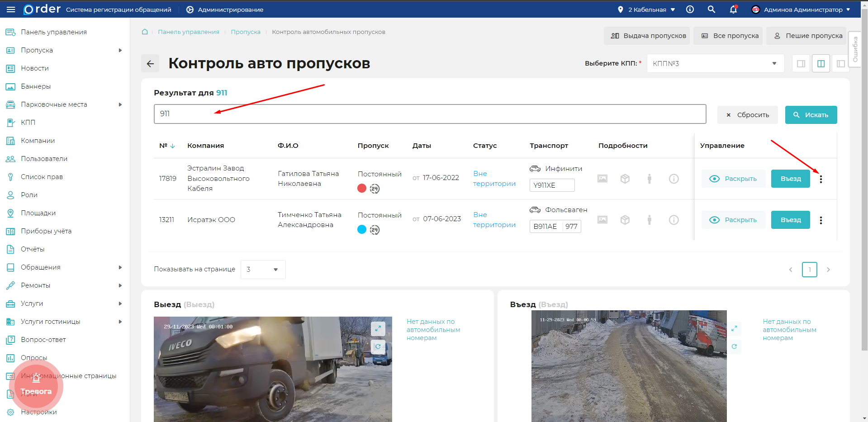Expand the Парковочные места sidebar submenu
Screen dimensions: 868x422
pos(120,104)
